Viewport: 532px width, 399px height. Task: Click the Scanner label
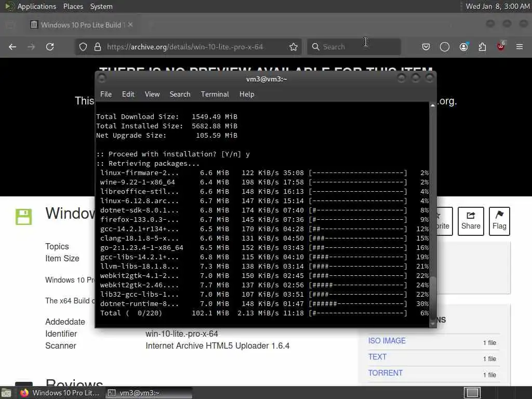[x=61, y=345]
